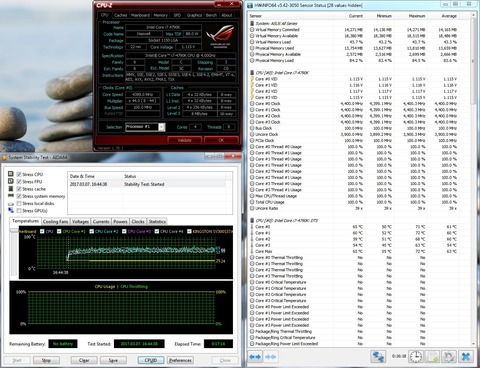480x368 pixels.
Task: Click the blue X close sensors icon
Action: 466,357
